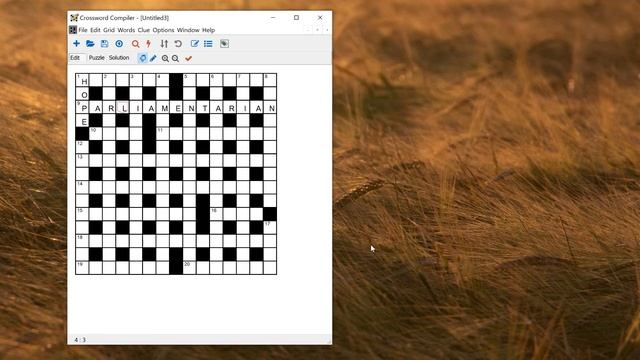The height and width of the screenshot is (360, 640).
Task: Select the grid cell numbered 16
Action: pos(216,214)
